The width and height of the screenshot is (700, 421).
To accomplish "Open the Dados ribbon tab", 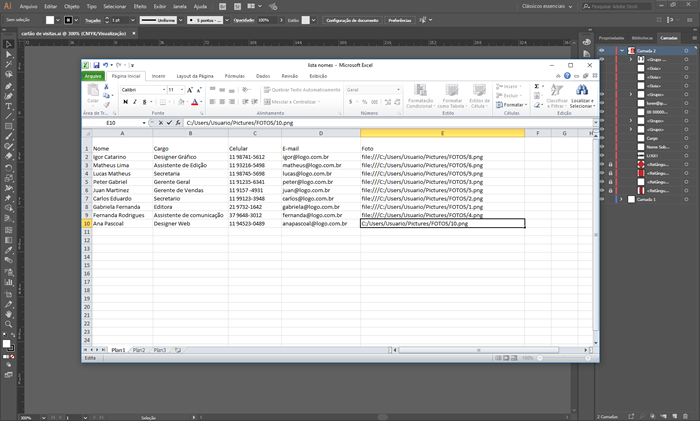I will tap(263, 76).
